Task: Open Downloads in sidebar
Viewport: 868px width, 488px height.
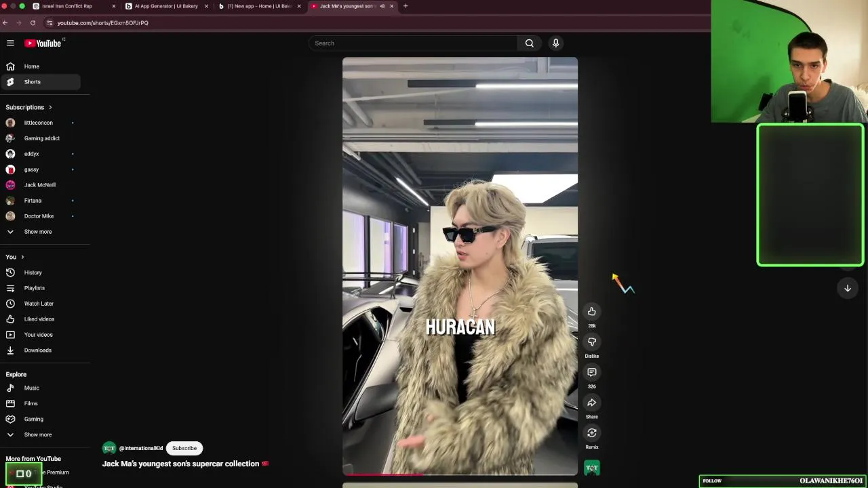Action: (x=41, y=350)
